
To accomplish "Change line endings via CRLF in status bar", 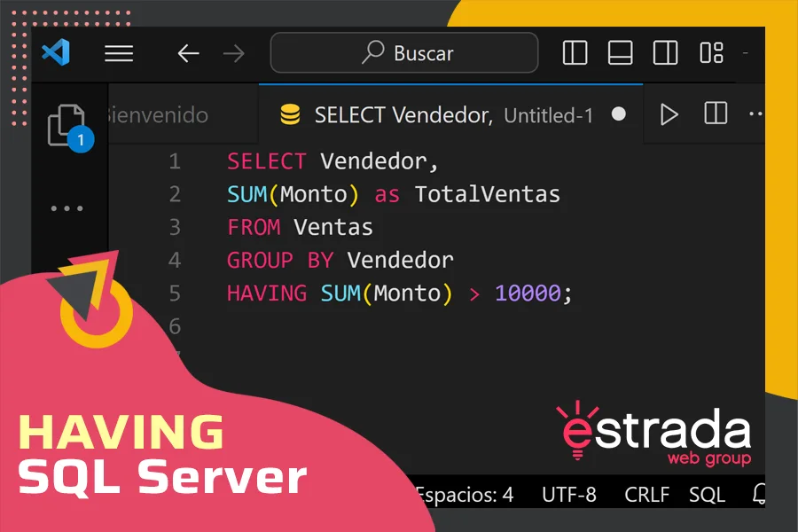I will pos(646,495).
